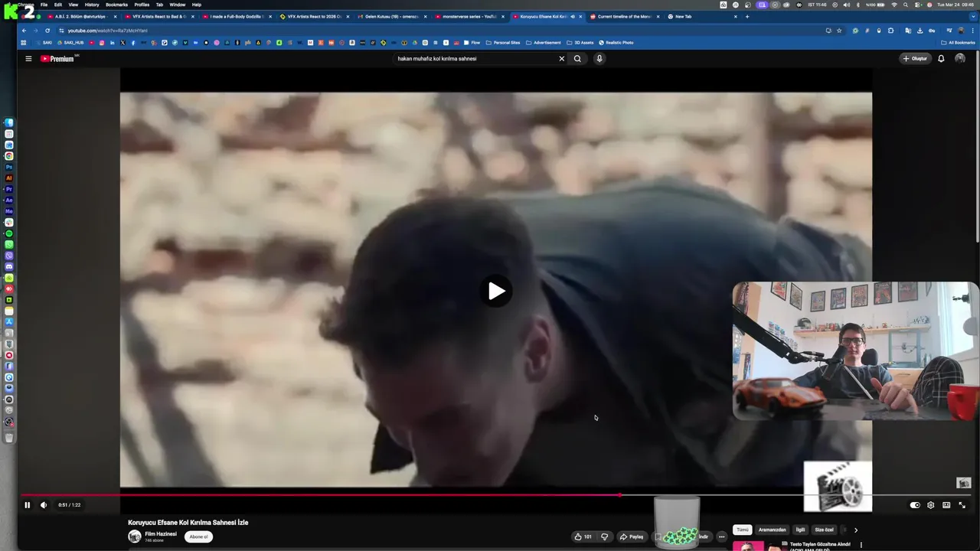
Task: Select the Tümü filter chip
Action: [742, 530]
